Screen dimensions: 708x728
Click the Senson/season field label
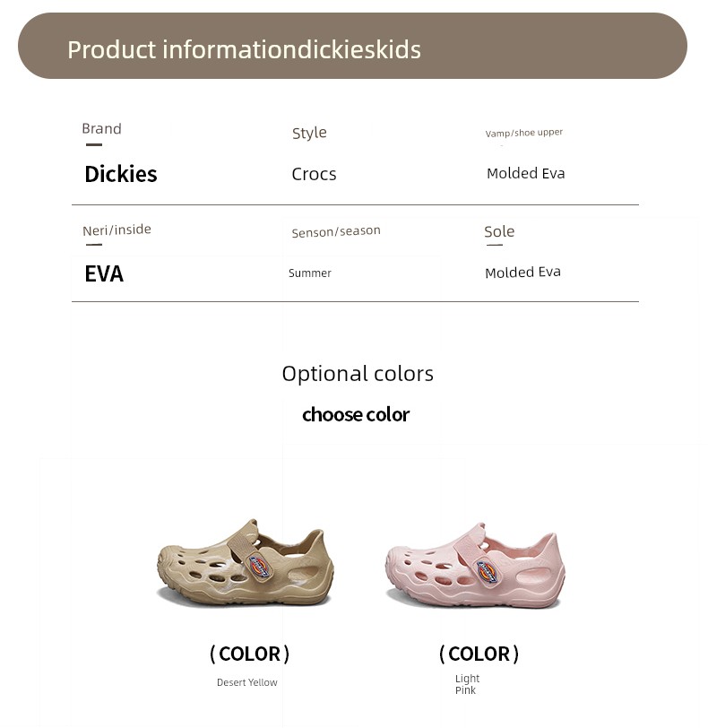[336, 231]
